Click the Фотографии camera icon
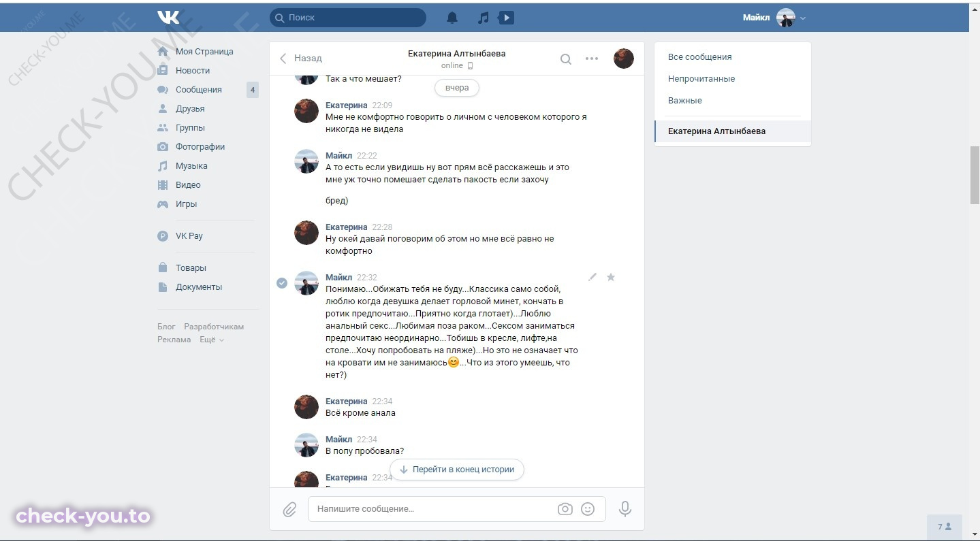980x541 pixels. pyautogui.click(x=163, y=147)
